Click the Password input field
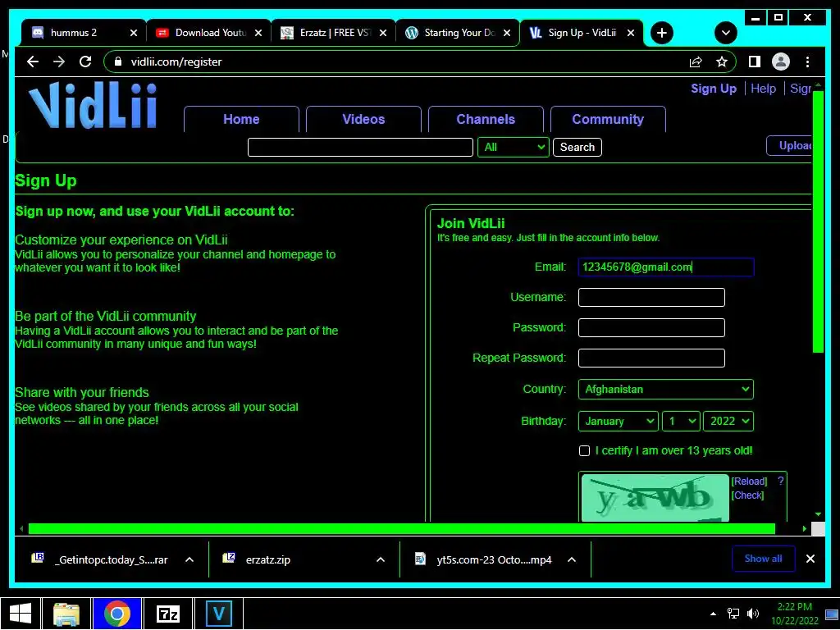Viewport: 840px width, 630px height. click(x=651, y=327)
